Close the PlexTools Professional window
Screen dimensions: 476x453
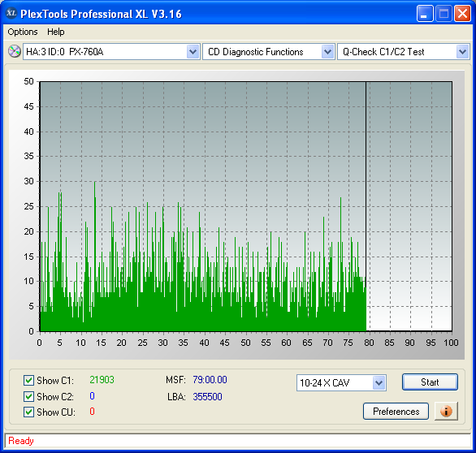click(462, 14)
